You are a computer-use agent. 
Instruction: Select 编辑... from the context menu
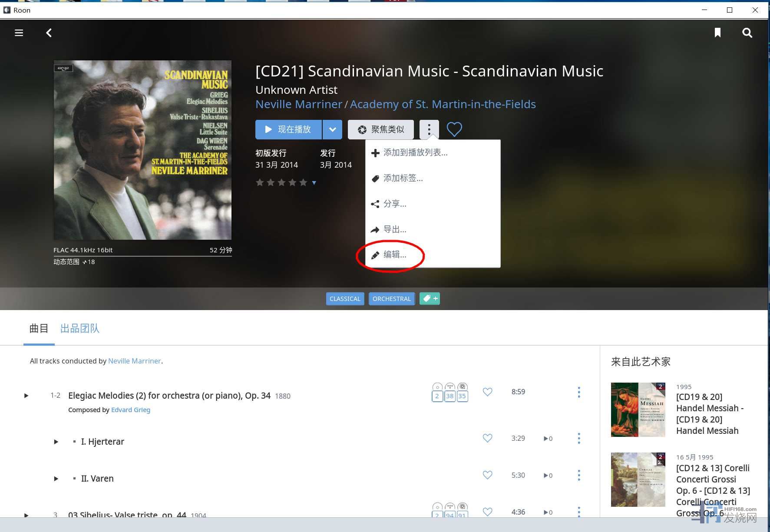coord(394,255)
